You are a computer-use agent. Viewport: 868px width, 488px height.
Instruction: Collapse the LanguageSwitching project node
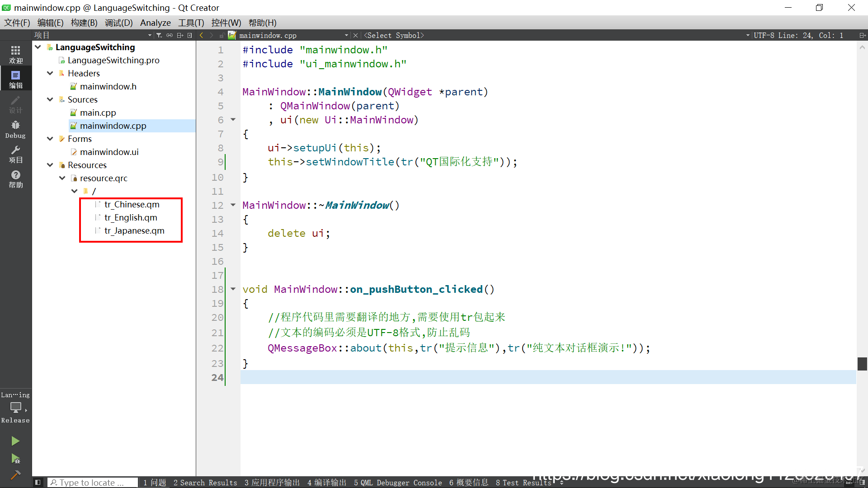point(38,47)
